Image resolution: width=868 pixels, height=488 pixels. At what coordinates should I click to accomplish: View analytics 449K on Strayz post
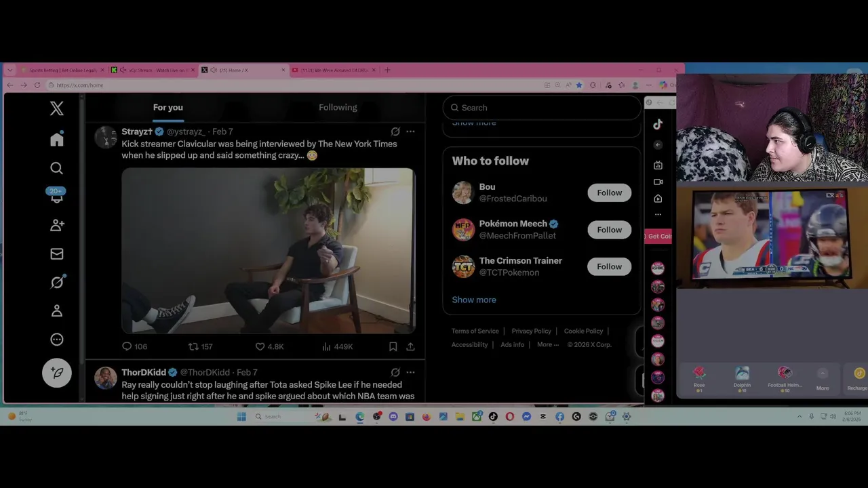(x=337, y=346)
